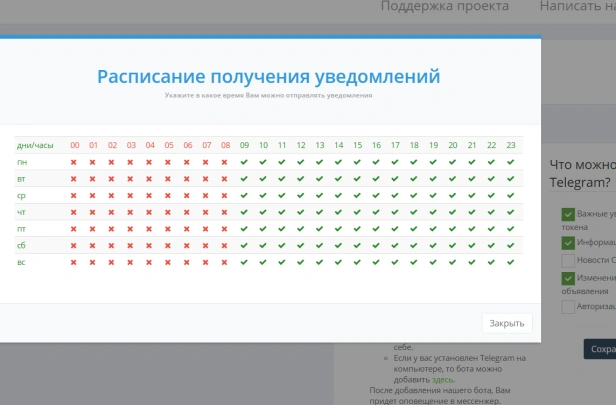Click the пт row checkmark at hour 23
616x405 pixels.
510,229
